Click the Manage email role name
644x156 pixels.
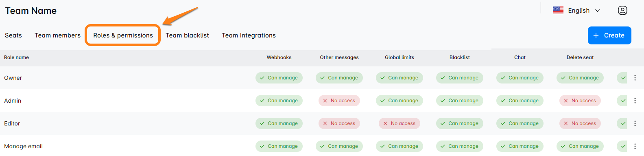[x=24, y=146]
